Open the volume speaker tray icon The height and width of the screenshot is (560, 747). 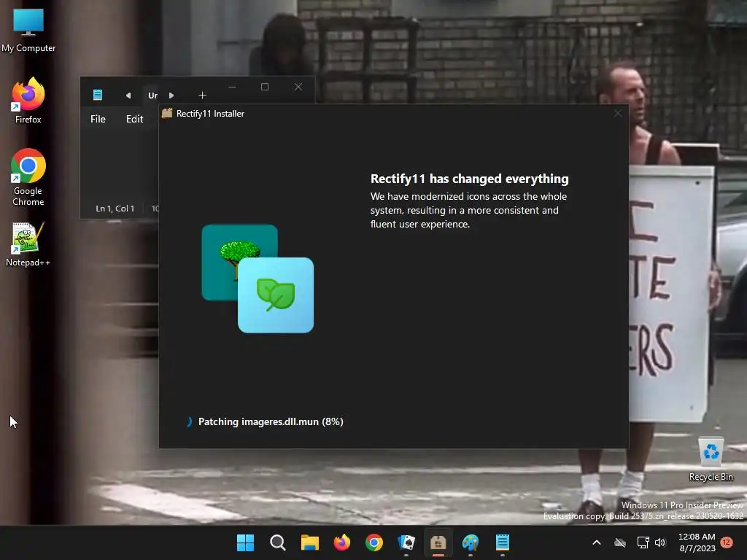coord(659,542)
